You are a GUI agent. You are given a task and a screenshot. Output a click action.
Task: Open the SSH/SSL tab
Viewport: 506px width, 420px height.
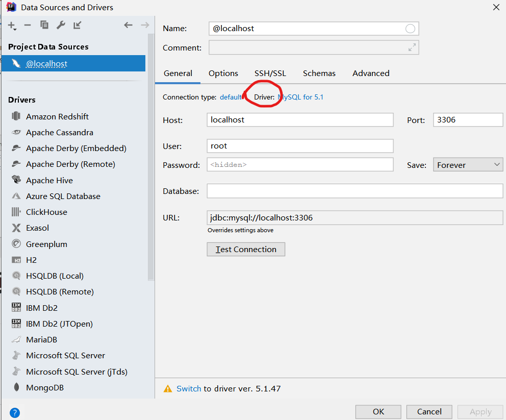(x=270, y=73)
